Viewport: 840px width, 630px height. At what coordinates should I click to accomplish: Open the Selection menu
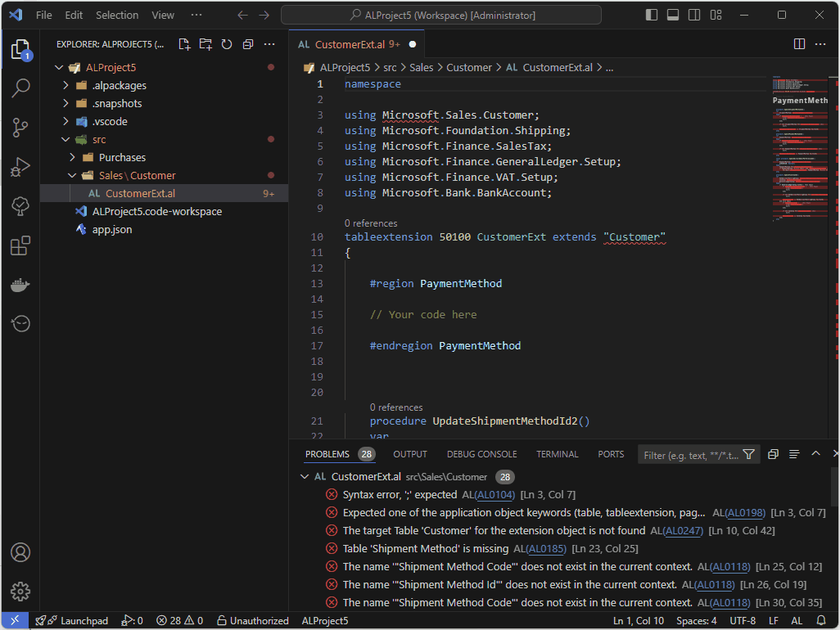[x=117, y=15]
